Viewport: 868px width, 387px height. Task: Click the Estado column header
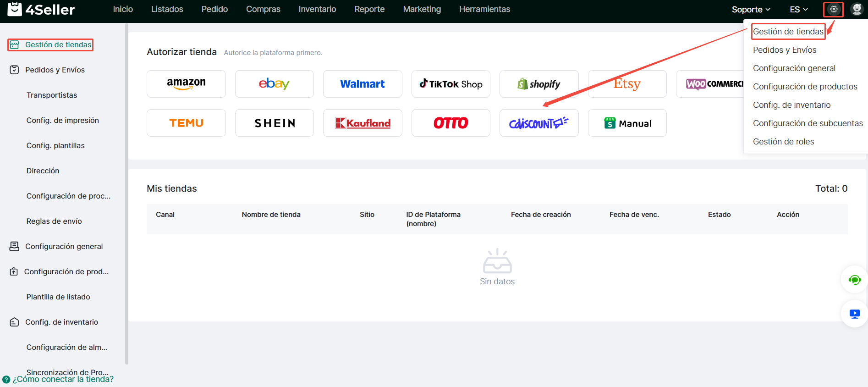[720, 215]
